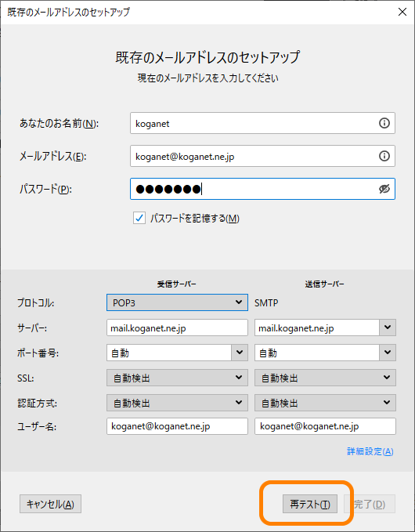Expand the outgoing server name dropdown arrow

point(388,328)
